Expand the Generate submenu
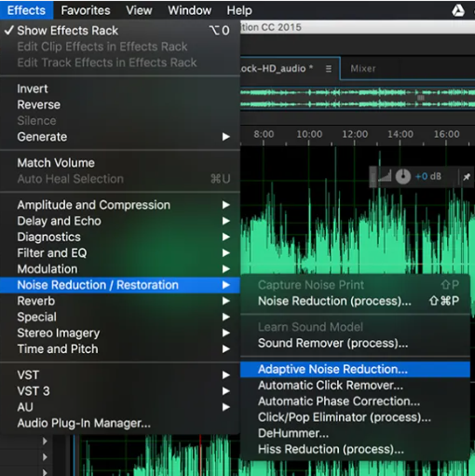The width and height of the screenshot is (475, 476). point(120,137)
